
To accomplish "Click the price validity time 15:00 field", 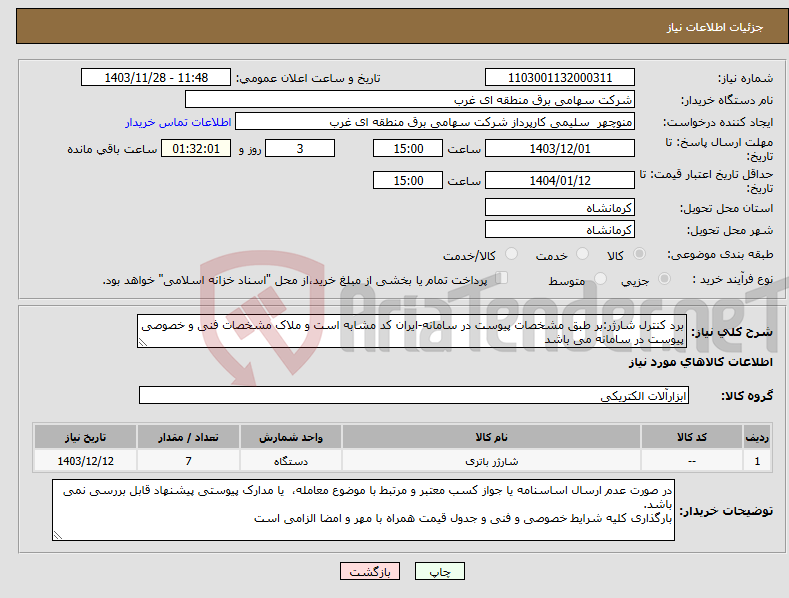I will click(408, 180).
